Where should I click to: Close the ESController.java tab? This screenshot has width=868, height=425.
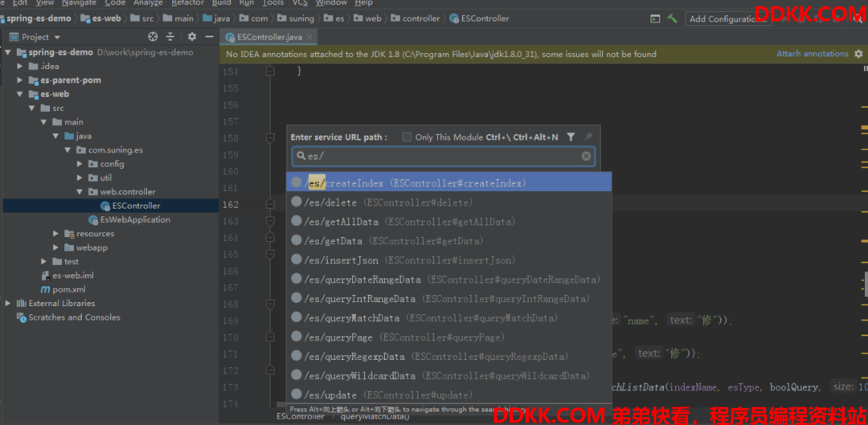[309, 37]
